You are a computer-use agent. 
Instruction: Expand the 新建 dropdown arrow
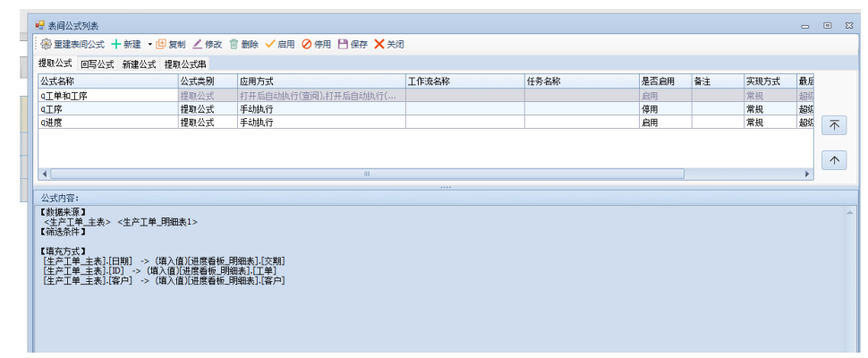[149, 44]
